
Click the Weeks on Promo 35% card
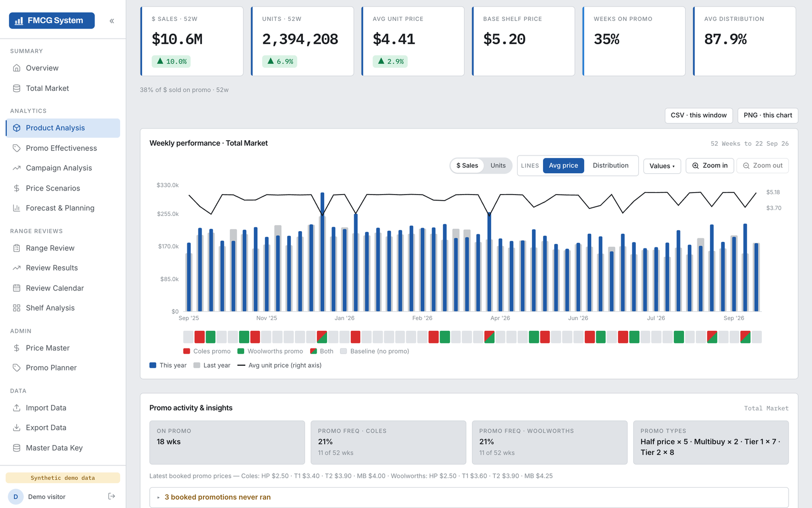point(634,41)
